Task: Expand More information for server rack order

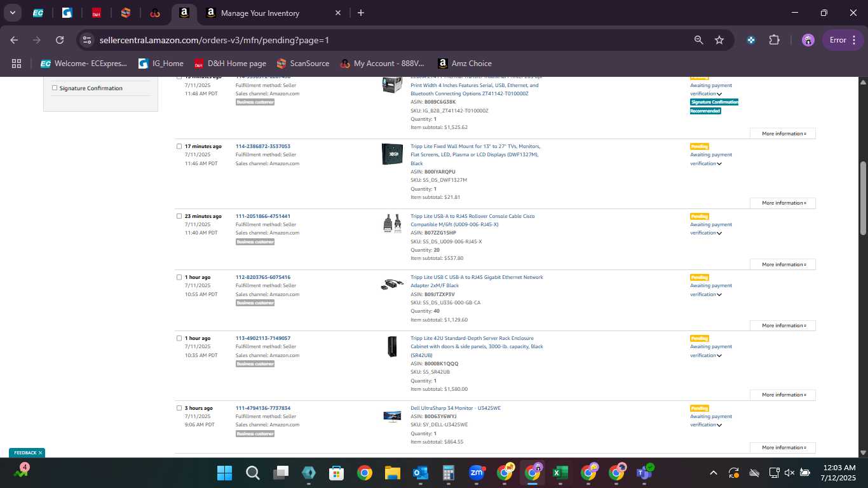Action: pos(783,395)
